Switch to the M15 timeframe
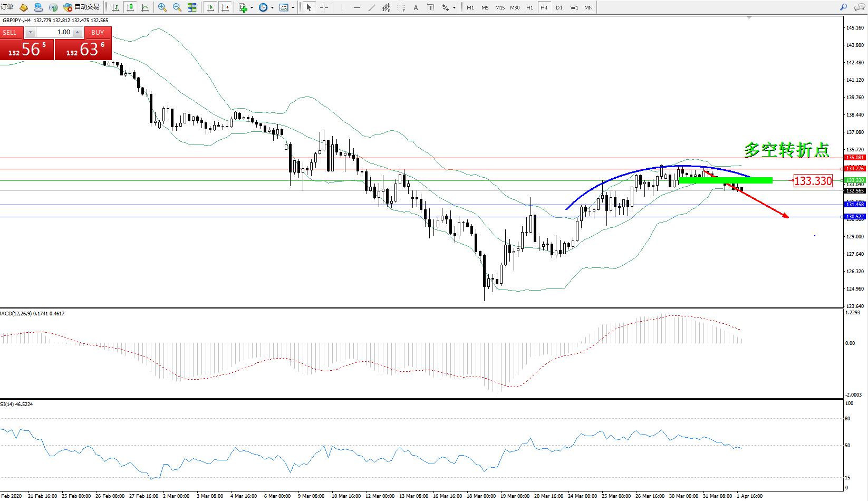Viewport: 868px width, 501px height. [499, 7]
